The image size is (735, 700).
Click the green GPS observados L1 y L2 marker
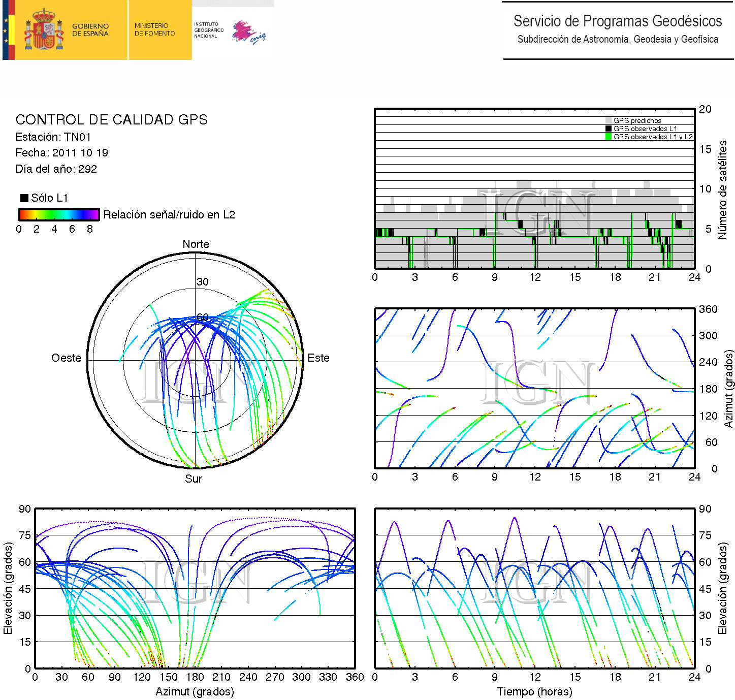point(608,137)
